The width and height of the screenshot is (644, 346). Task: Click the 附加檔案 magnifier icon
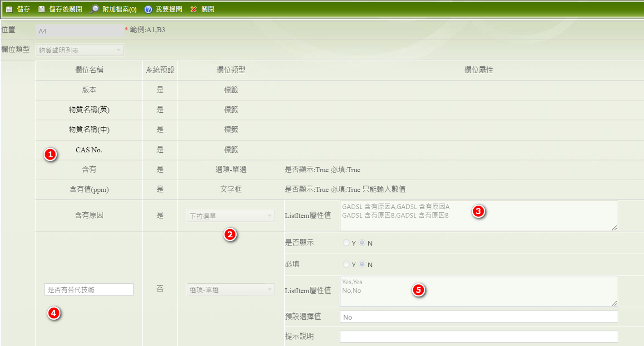(94, 9)
